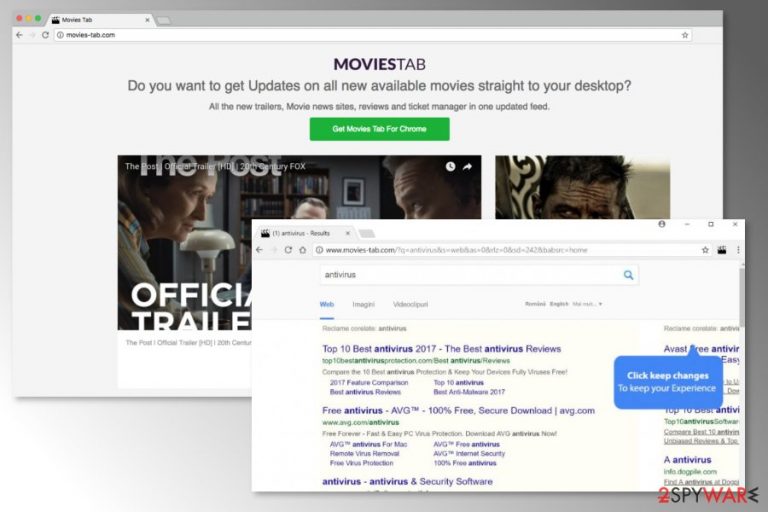Open Top 10 Best antivirus 2017 result

[x=441, y=349]
